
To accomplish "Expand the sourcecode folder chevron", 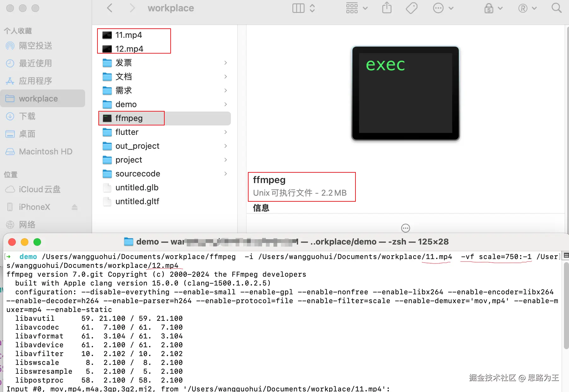I will click(x=226, y=174).
